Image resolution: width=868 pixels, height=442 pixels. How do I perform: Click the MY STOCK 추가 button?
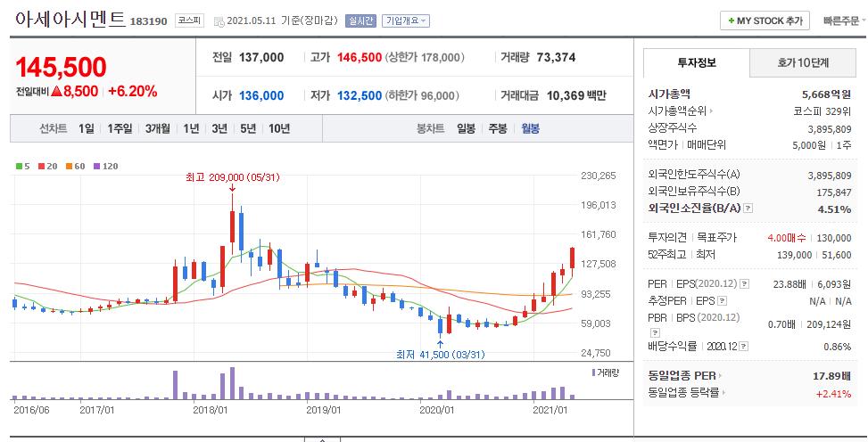tap(765, 20)
